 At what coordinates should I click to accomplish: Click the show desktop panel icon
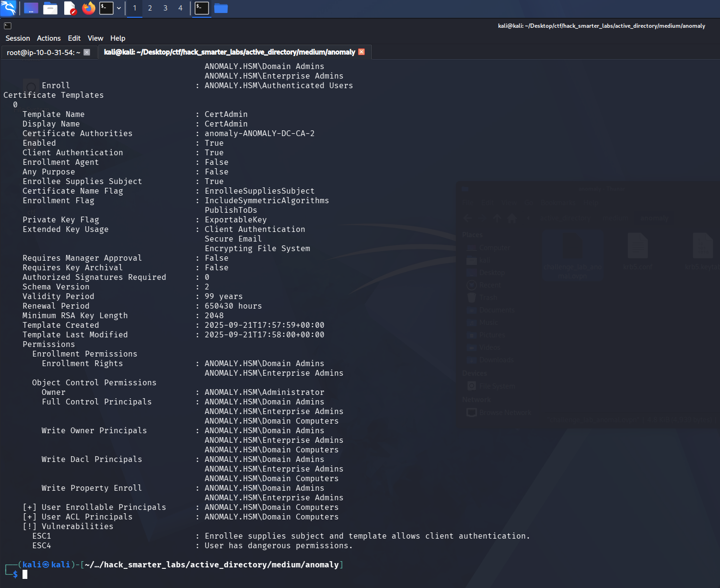(x=31, y=8)
